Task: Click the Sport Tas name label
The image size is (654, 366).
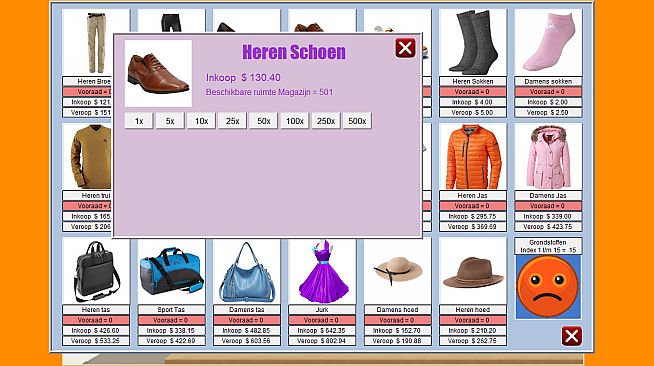Action: [x=171, y=310]
